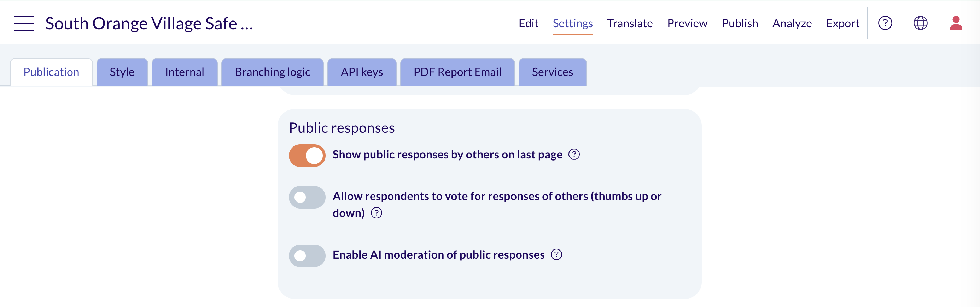Screen dimensions: 980x307
Task: Open the user account profile icon
Action: [956, 23]
